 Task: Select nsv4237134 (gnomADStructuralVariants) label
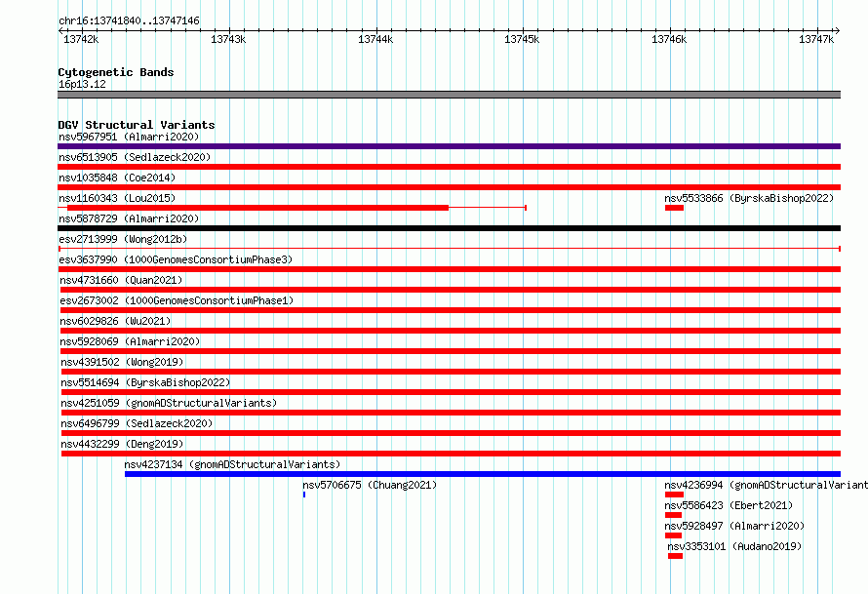click(232, 464)
